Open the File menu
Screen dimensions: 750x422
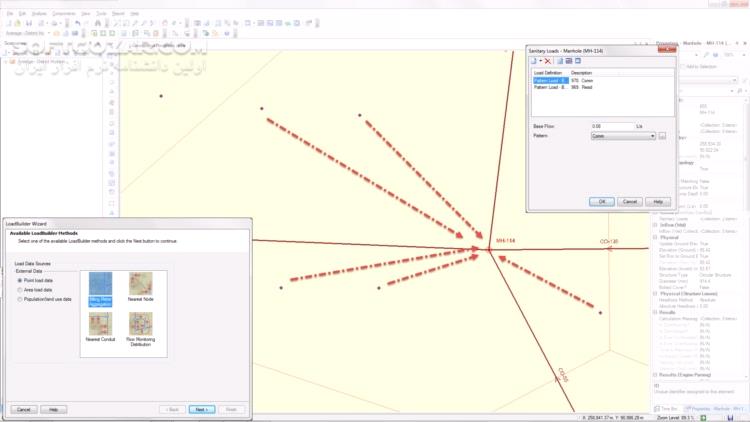tap(10, 14)
